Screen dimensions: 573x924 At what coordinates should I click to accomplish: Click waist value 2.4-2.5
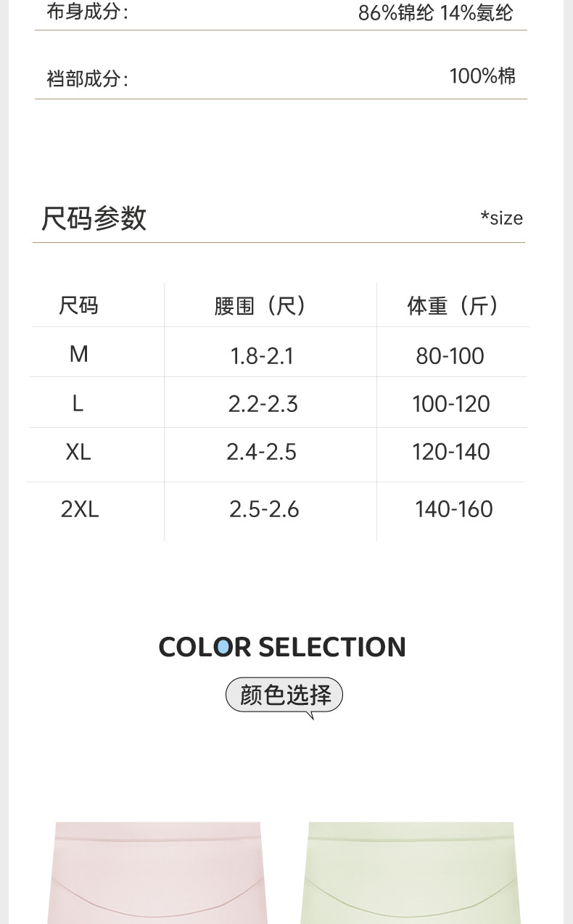[262, 453]
